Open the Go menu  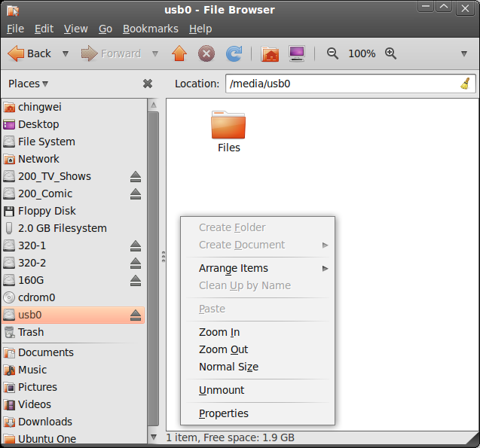coord(105,29)
